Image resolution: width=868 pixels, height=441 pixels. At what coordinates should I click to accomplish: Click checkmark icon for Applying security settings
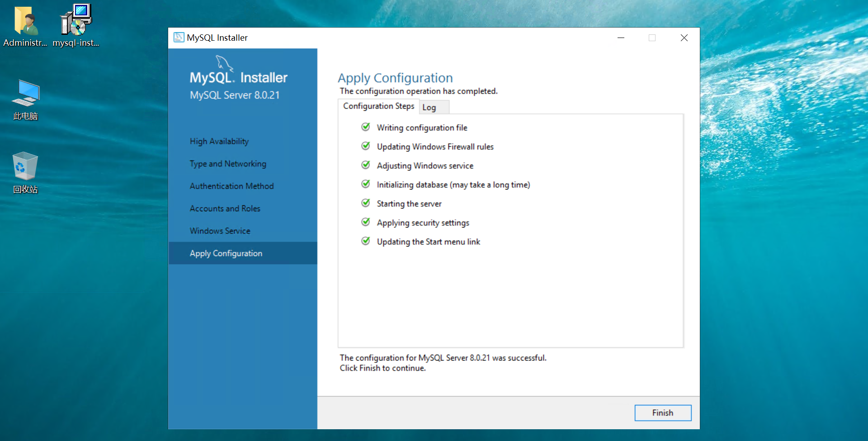coord(366,222)
